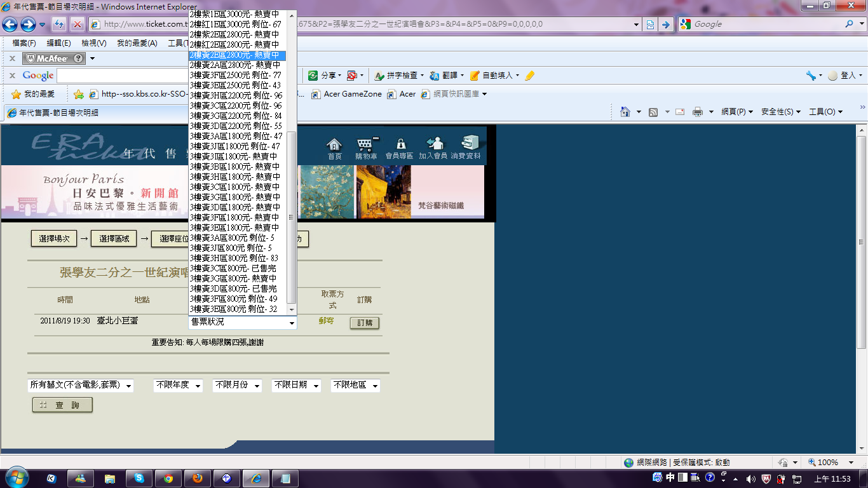This screenshot has height=488, width=868.
Task: Click the Windows Start orb
Action: pos(16,478)
